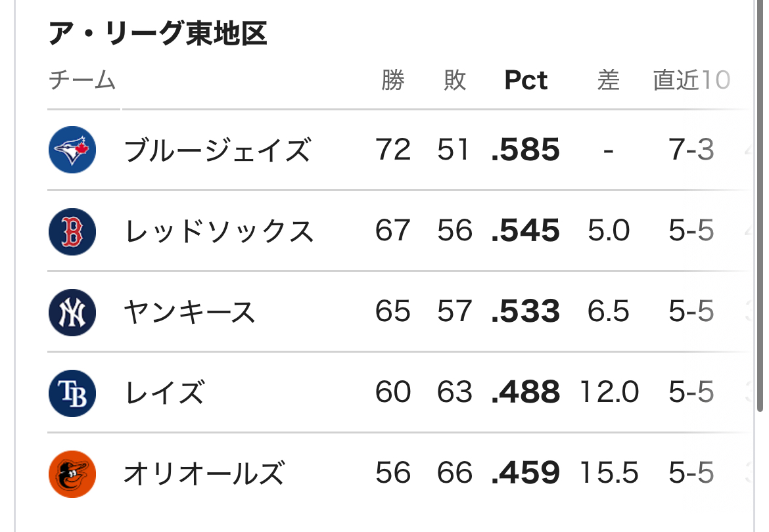Open the レッドソックス team link
Viewport: 769px width, 532px height.
(x=219, y=231)
